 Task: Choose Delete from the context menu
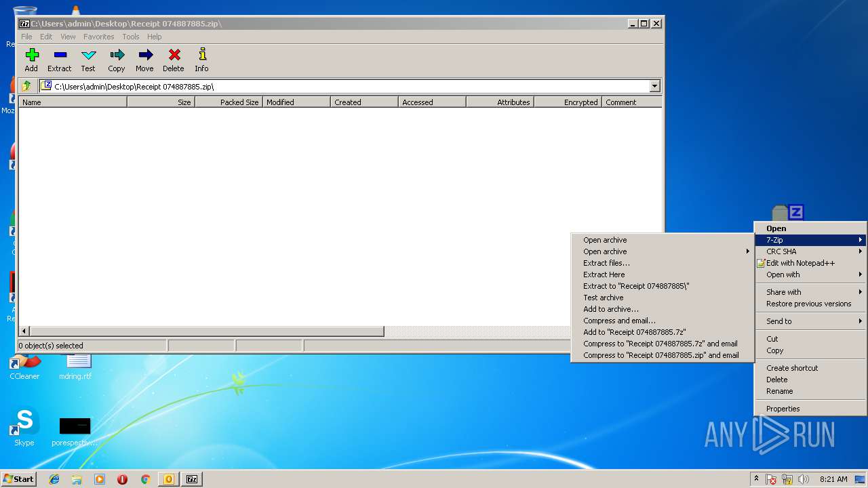tap(810, 380)
